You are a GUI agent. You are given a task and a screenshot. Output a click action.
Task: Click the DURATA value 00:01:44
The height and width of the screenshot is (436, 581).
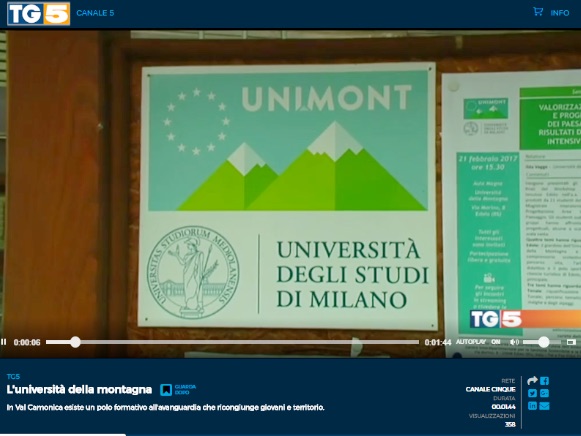coord(503,407)
